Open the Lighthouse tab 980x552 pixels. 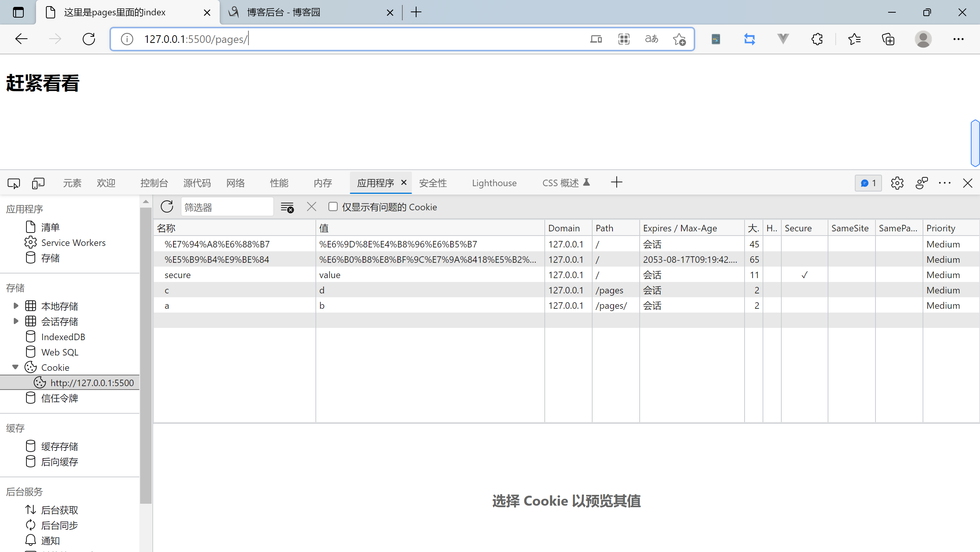494,183
